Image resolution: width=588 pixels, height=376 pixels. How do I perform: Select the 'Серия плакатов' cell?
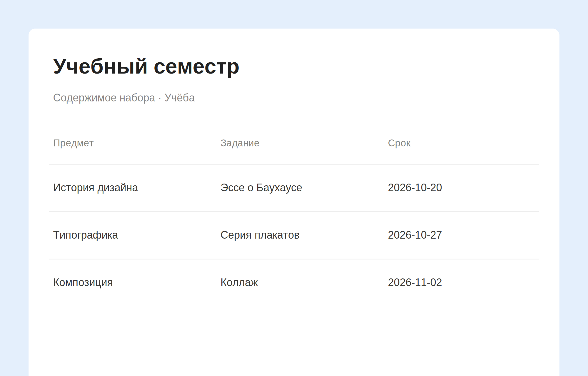pos(260,235)
